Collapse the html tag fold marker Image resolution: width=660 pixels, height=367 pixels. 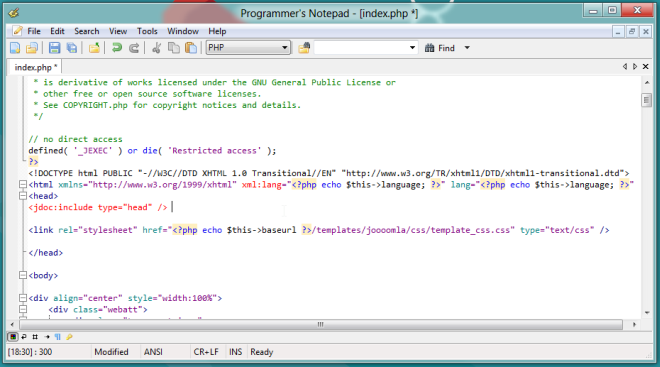[x=23, y=184]
